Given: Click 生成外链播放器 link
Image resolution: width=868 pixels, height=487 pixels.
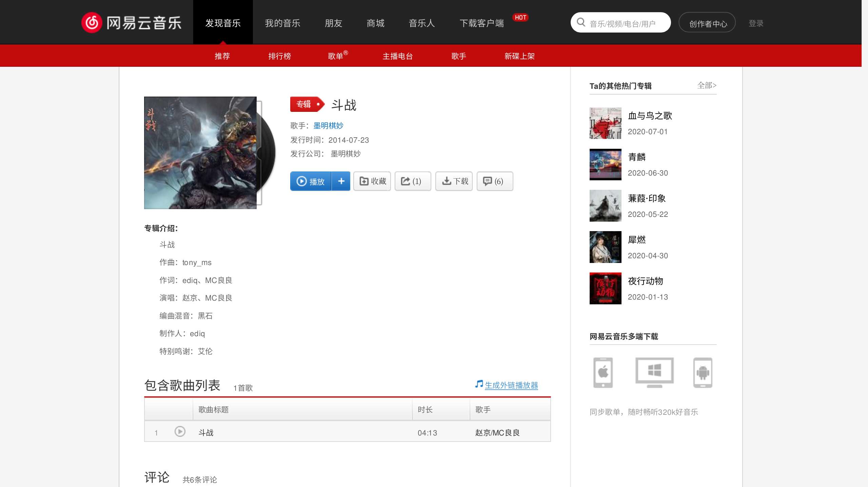Looking at the screenshot, I should pos(511,385).
